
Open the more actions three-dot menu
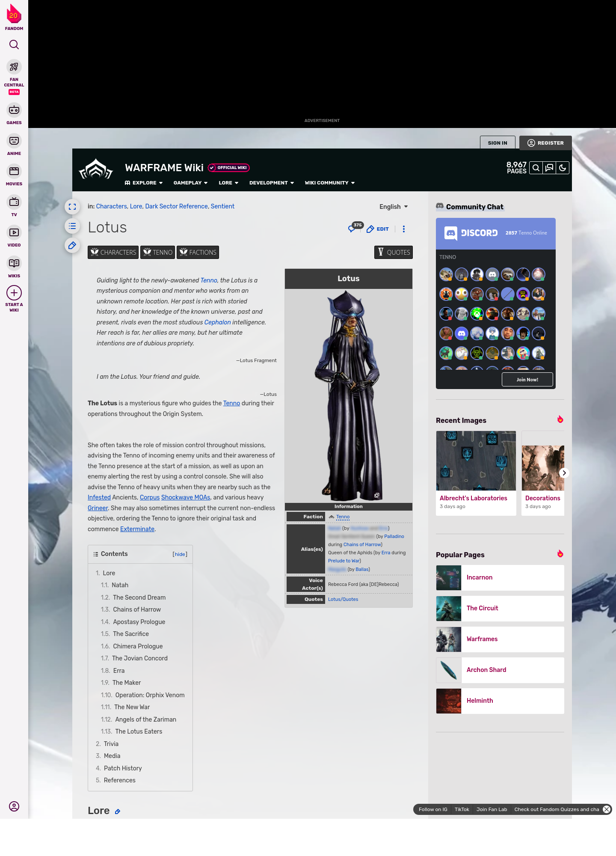pyautogui.click(x=403, y=229)
